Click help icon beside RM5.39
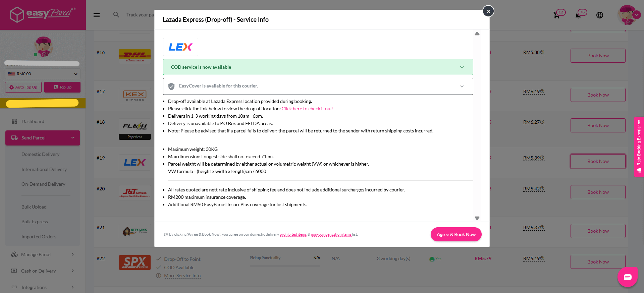 coord(542,158)
